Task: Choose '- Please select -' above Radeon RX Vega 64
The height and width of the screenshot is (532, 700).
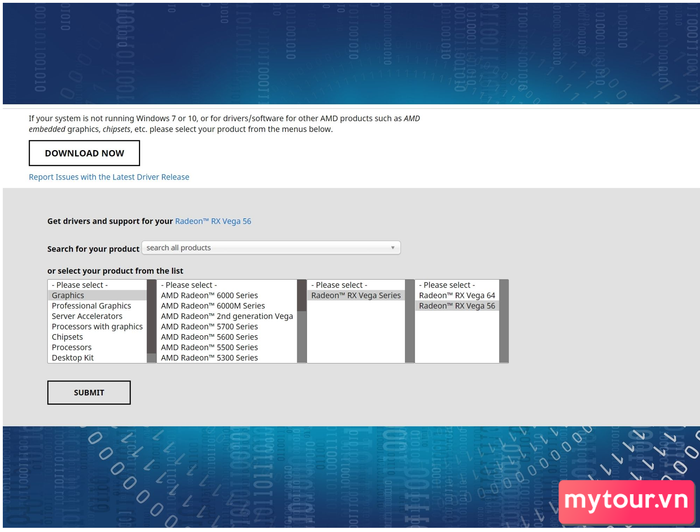Action: [x=457, y=285]
